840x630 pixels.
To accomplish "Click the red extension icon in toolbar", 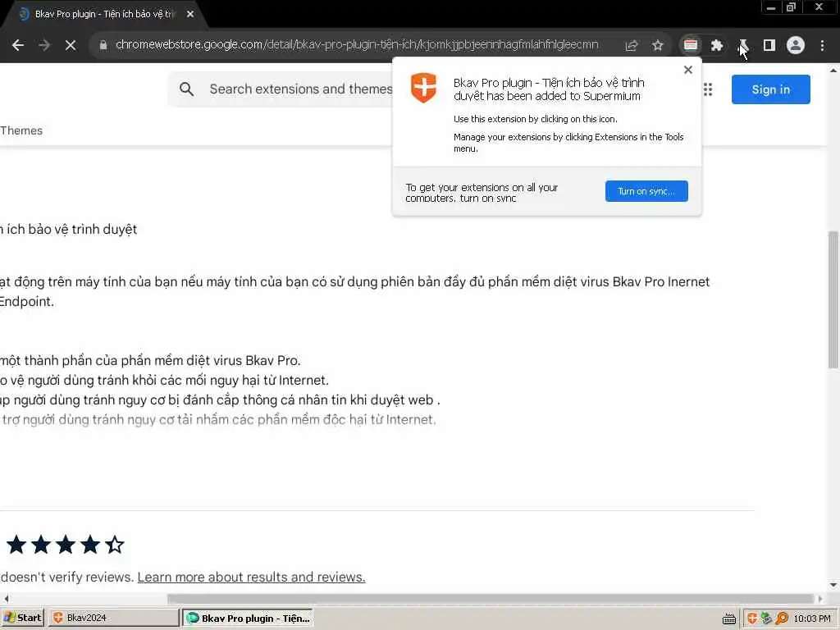I will pyautogui.click(x=691, y=46).
